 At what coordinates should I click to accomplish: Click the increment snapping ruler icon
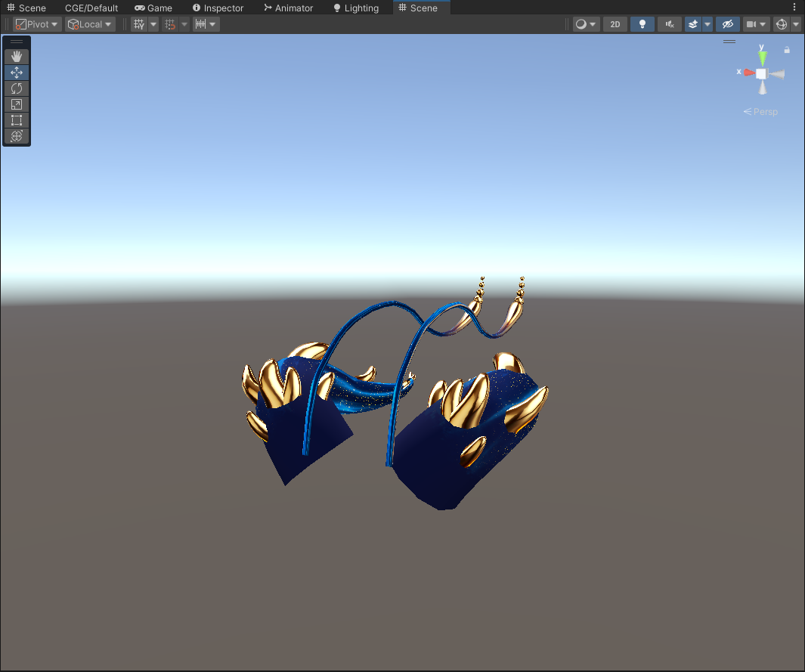(x=201, y=24)
